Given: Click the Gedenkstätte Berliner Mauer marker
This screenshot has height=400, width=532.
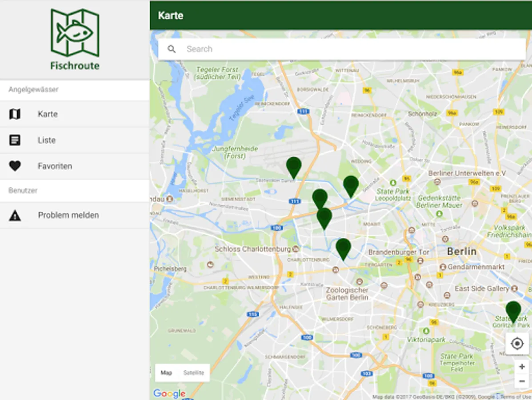Looking at the screenshot, I should [x=440, y=214].
